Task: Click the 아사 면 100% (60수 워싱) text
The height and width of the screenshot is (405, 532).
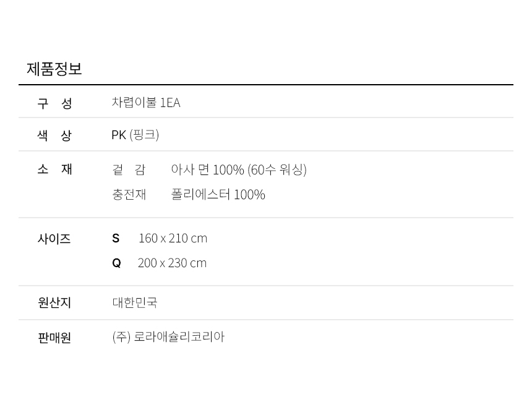Action: [238, 169]
